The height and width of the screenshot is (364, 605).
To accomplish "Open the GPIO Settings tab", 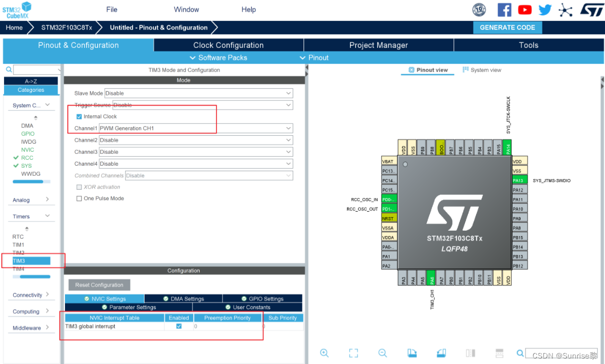I will point(262,299).
